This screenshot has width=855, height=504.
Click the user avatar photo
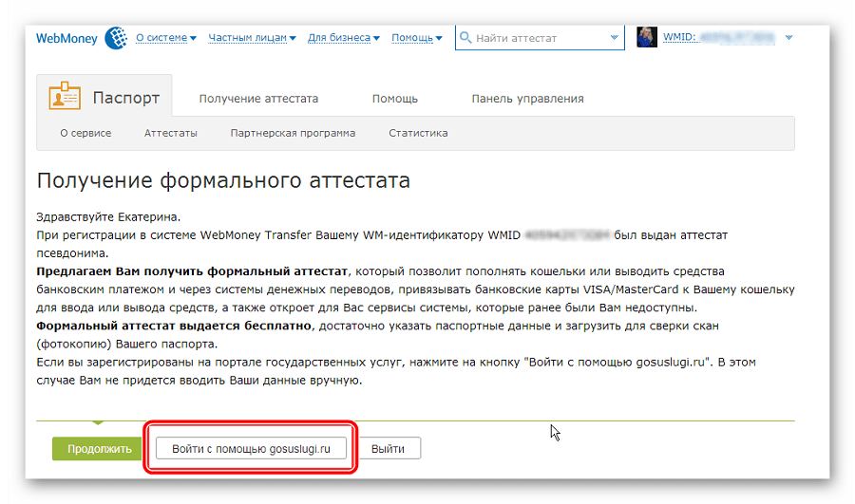click(x=647, y=38)
